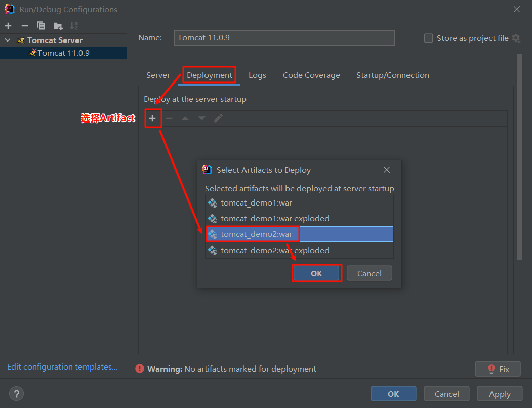The image size is (532, 408).
Task: Open gear settings next to Store as project file
Action: click(516, 38)
